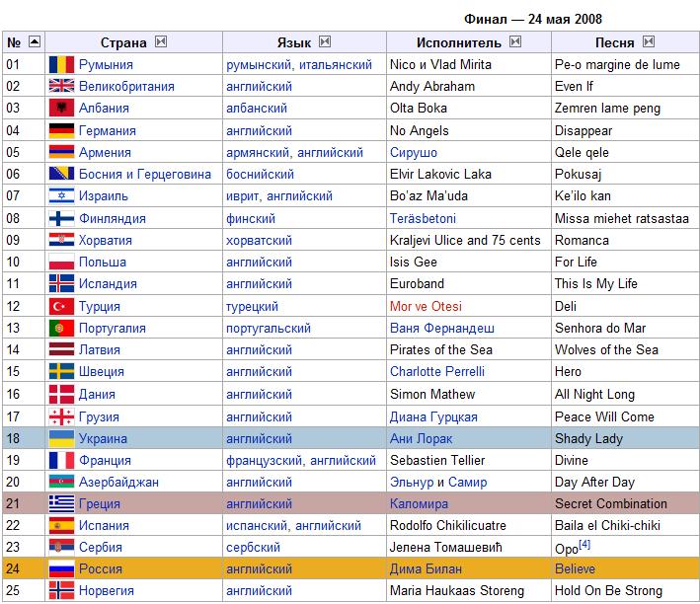Open the Дима Билан performer link
The height and width of the screenshot is (604, 700).
click(426, 569)
